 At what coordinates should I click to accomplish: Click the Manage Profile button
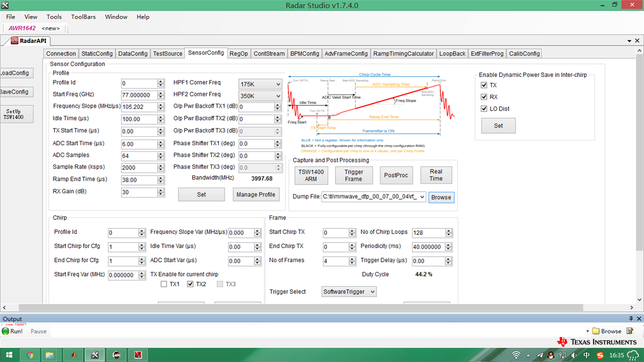256,194
